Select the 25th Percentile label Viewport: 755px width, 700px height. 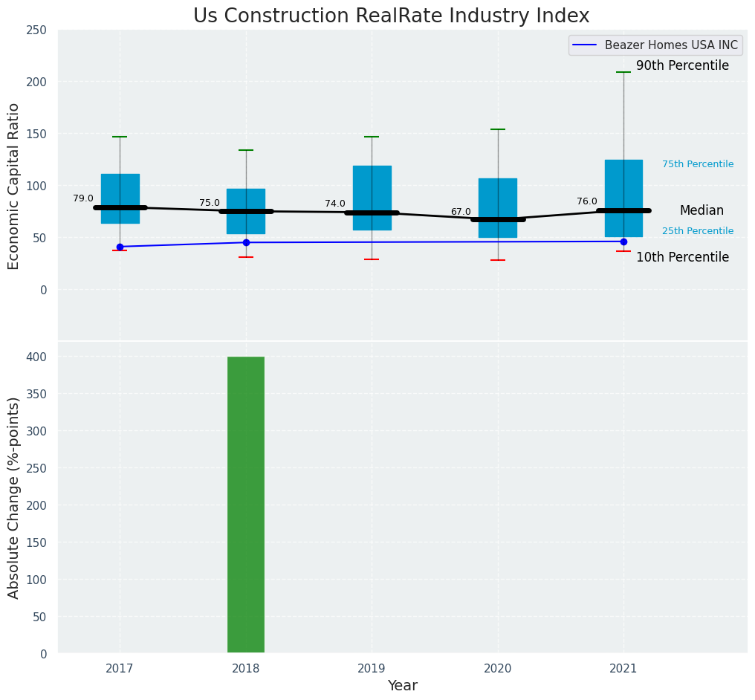click(x=697, y=231)
